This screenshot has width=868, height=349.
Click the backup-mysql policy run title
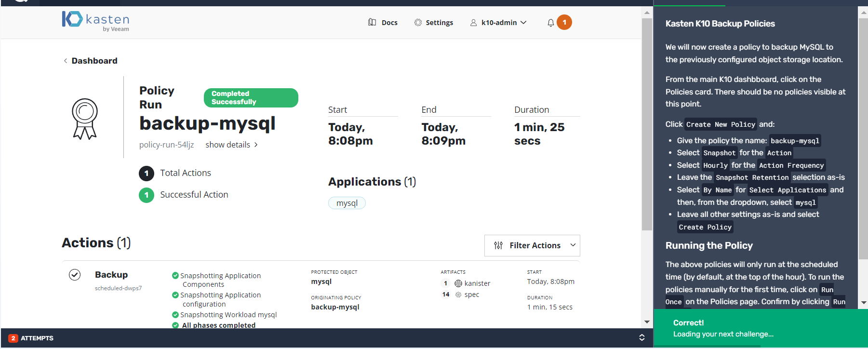[207, 123]
